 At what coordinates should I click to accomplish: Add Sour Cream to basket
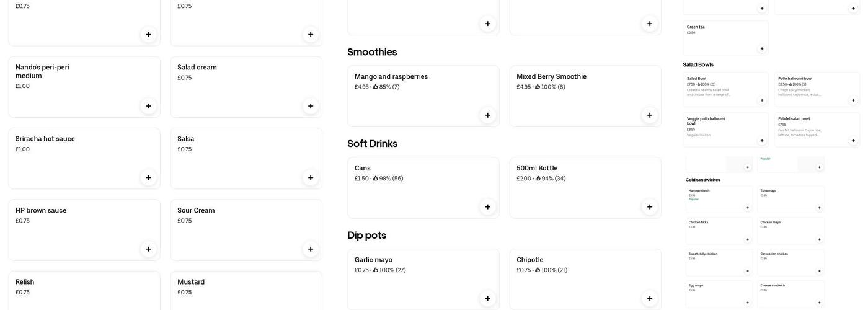point(311,249)
